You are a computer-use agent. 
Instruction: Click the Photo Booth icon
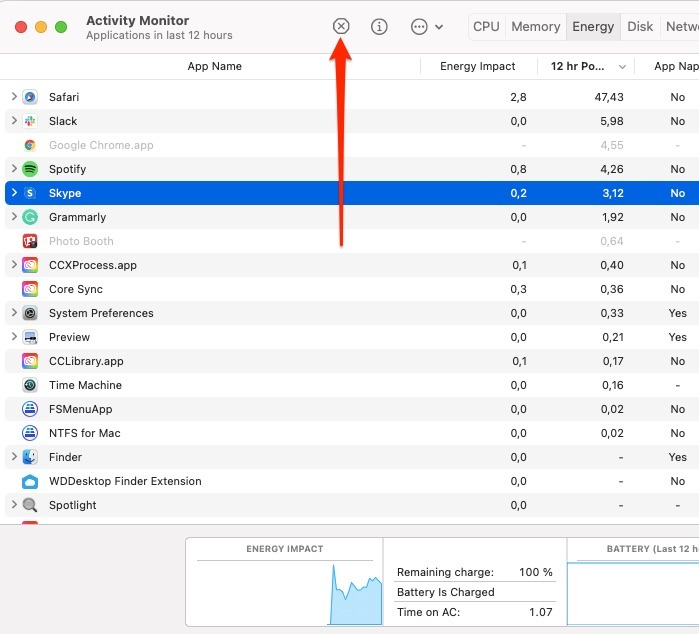pos(30,241)
